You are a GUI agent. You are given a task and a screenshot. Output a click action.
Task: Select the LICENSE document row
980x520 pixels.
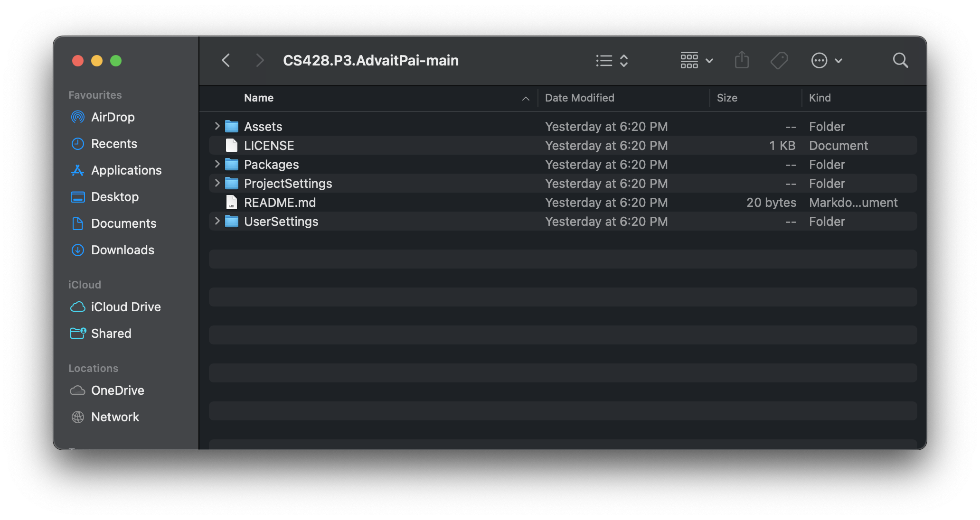(x=269, y=146)
